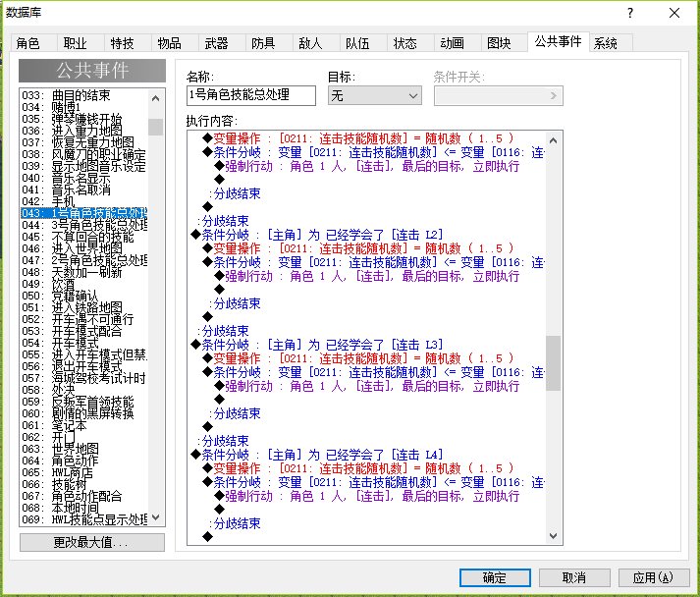The width and height of the screenshot is (700, 597).
Task: Select the 公共事件 tab
Action: [559, 42]
